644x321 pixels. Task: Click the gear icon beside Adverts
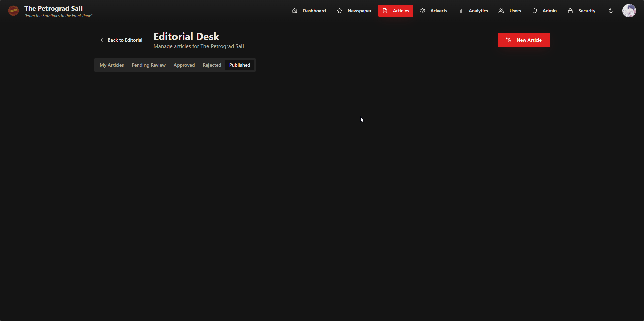click(423, 11)
